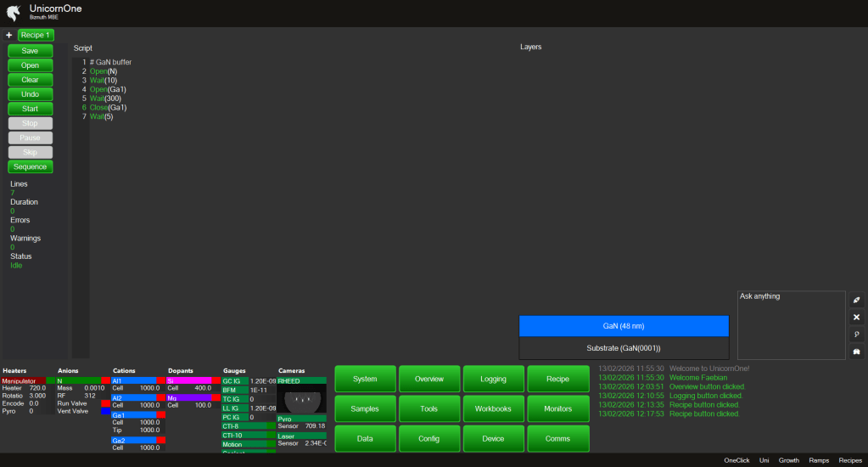Toggle the blue Vent Valve indicator
The image size is (868, 467).
(x=105, y=411)
